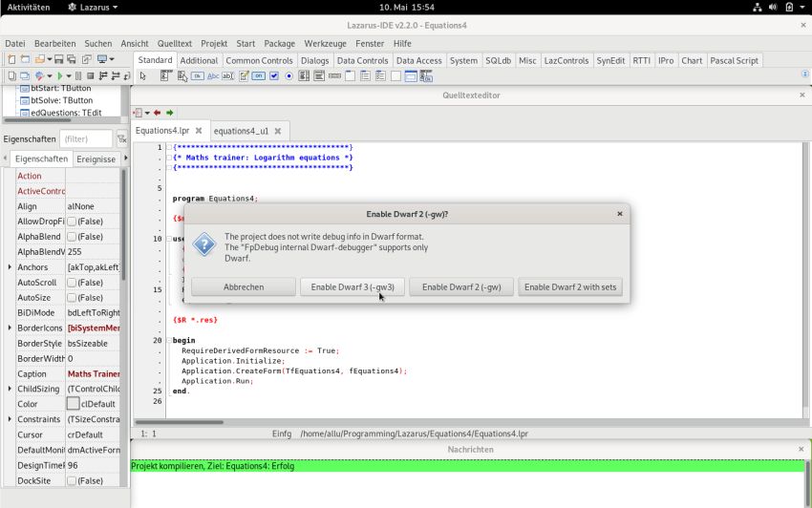Open the Quelltext menu
Screen dimensions: 812x508
[175, 44]
